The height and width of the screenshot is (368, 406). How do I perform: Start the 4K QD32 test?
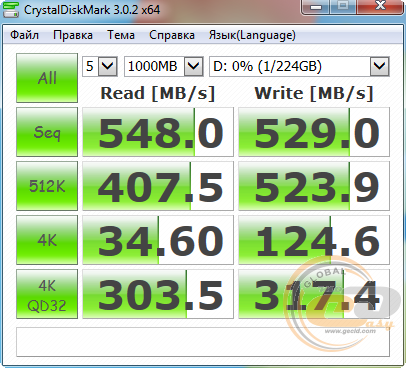pos(47,294)
